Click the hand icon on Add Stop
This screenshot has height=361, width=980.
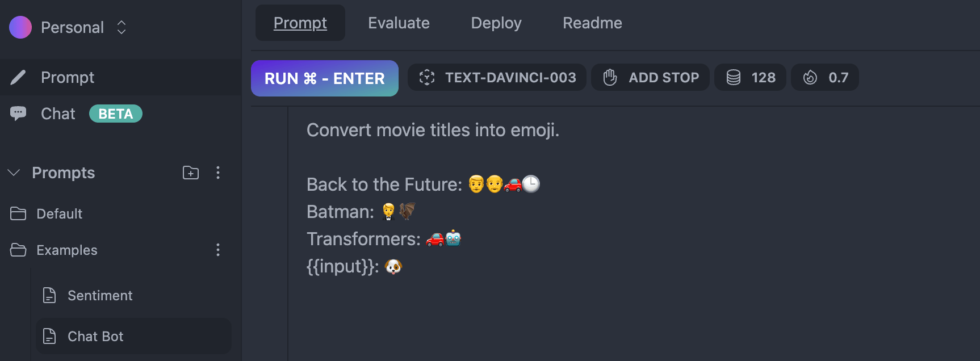610,77
